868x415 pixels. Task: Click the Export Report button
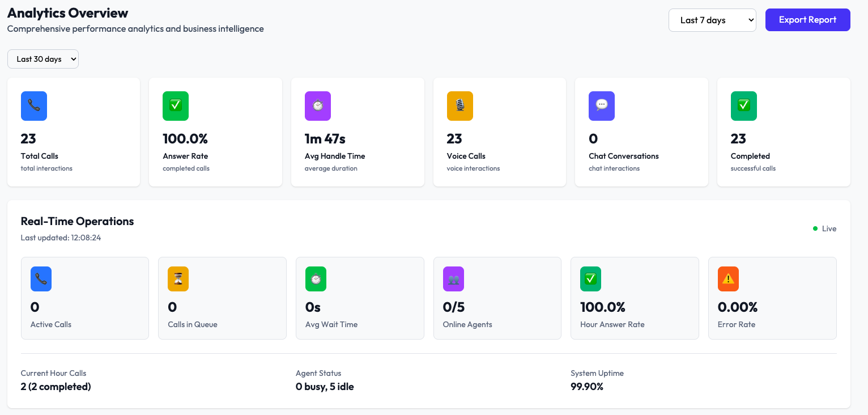pyautogui.click(x=807, y=20)
